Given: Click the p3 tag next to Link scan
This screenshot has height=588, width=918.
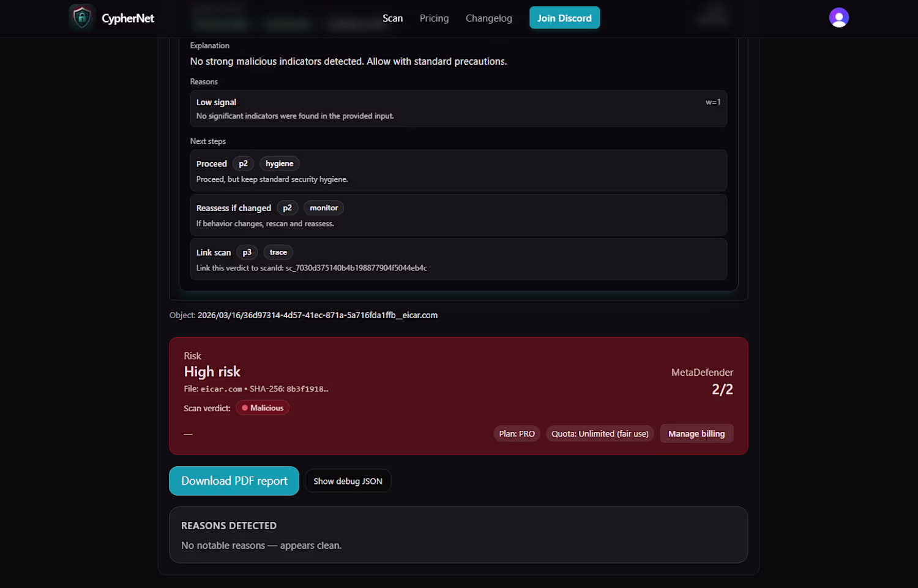Looking at the screenshot, I should click(247, 252).
